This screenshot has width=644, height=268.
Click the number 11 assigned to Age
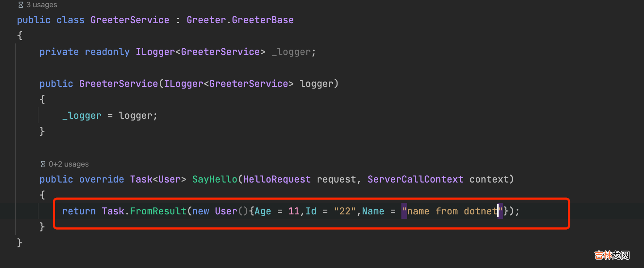[294, 211]
